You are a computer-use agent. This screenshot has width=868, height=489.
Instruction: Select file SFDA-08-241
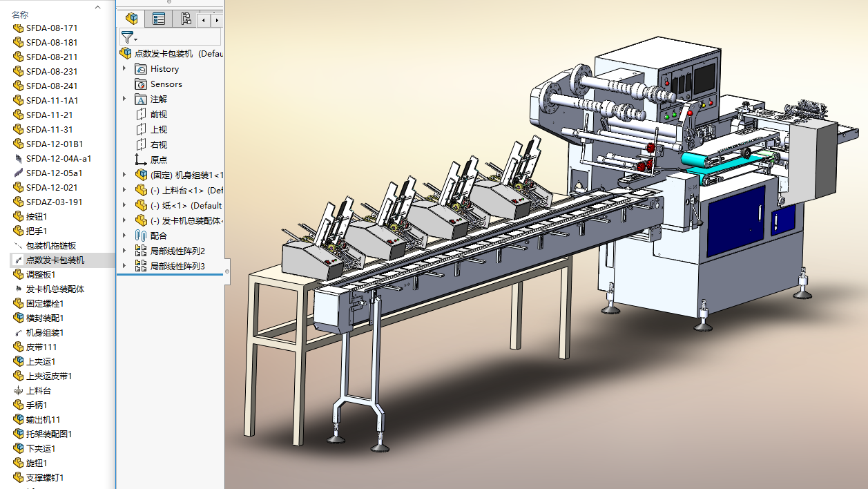click(x=52, y=86)
